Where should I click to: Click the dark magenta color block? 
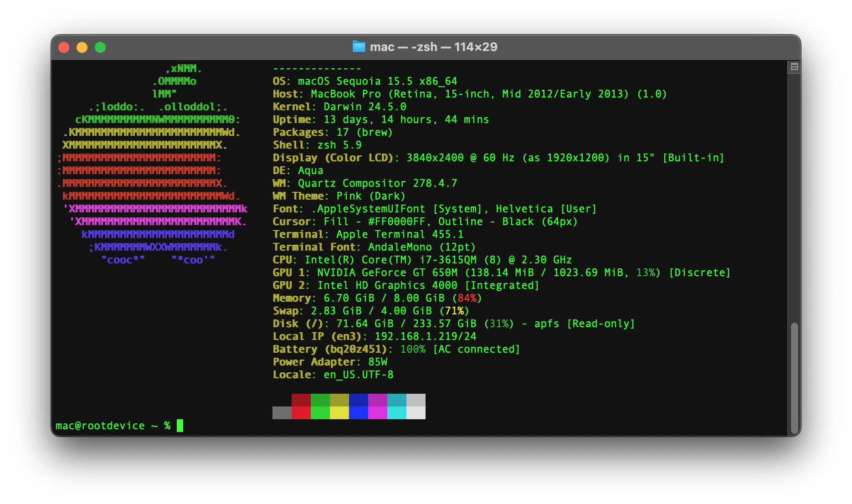pos(378,400)
